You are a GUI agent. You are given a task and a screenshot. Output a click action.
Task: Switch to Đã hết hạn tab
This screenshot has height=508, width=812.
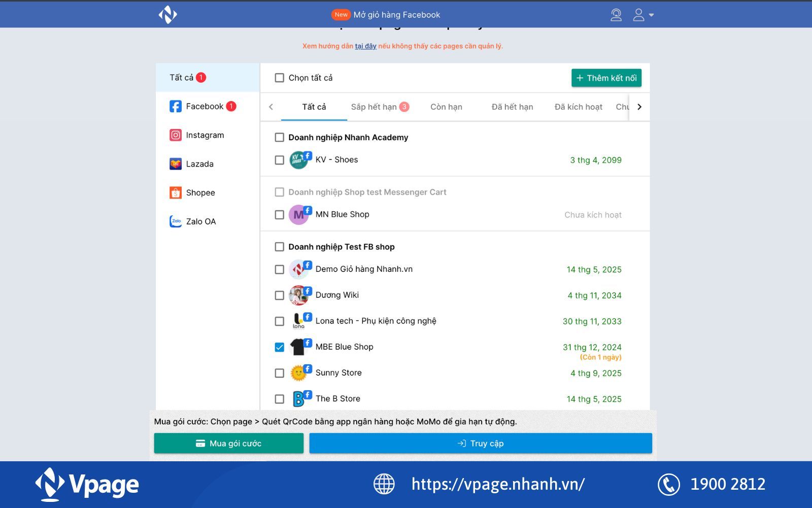[512, 107]
